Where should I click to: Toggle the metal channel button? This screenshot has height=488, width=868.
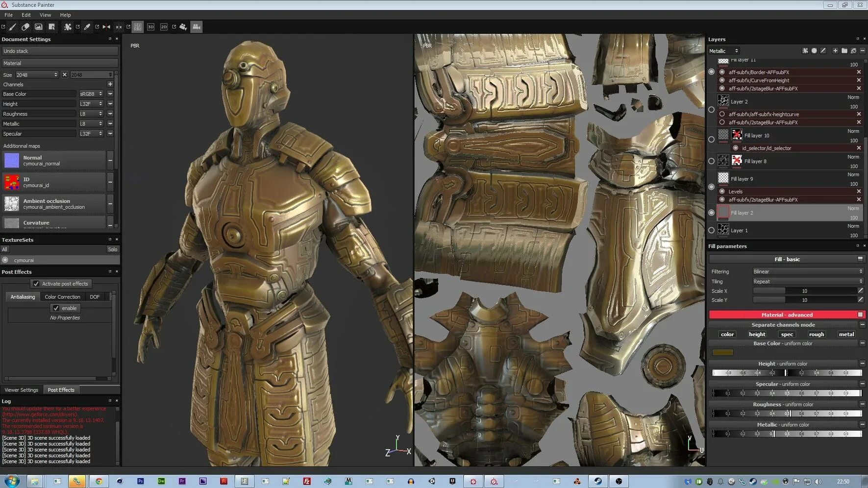[846, 335]
